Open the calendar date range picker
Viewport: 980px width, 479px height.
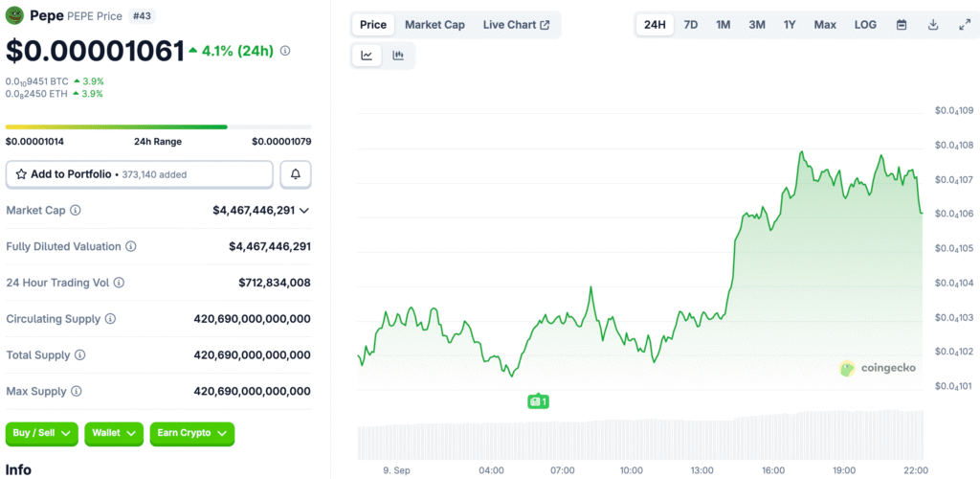[902, 25]
